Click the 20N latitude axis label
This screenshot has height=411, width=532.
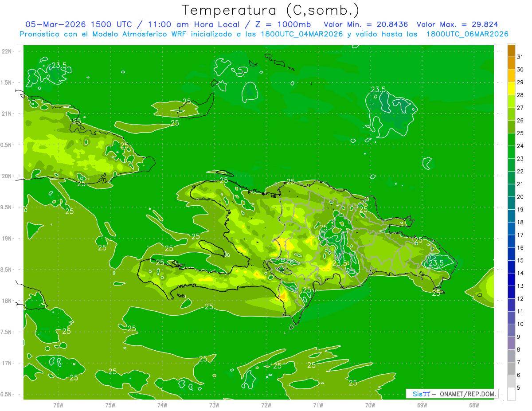[7, 176]
